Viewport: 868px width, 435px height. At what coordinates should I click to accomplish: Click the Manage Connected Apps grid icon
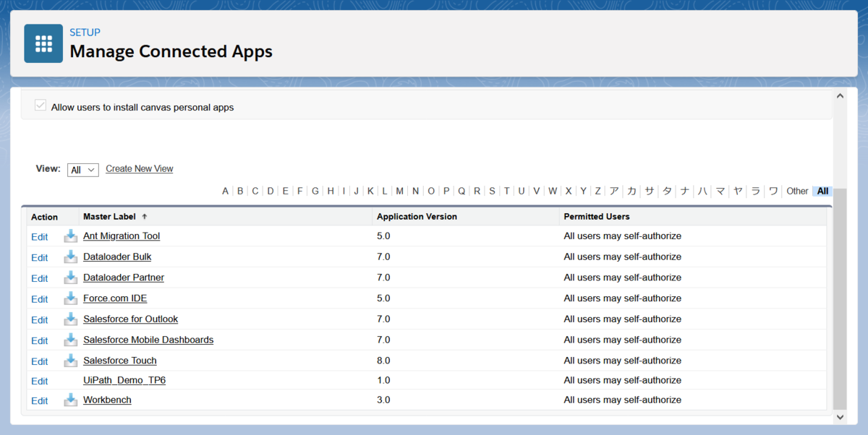(43, 43)
